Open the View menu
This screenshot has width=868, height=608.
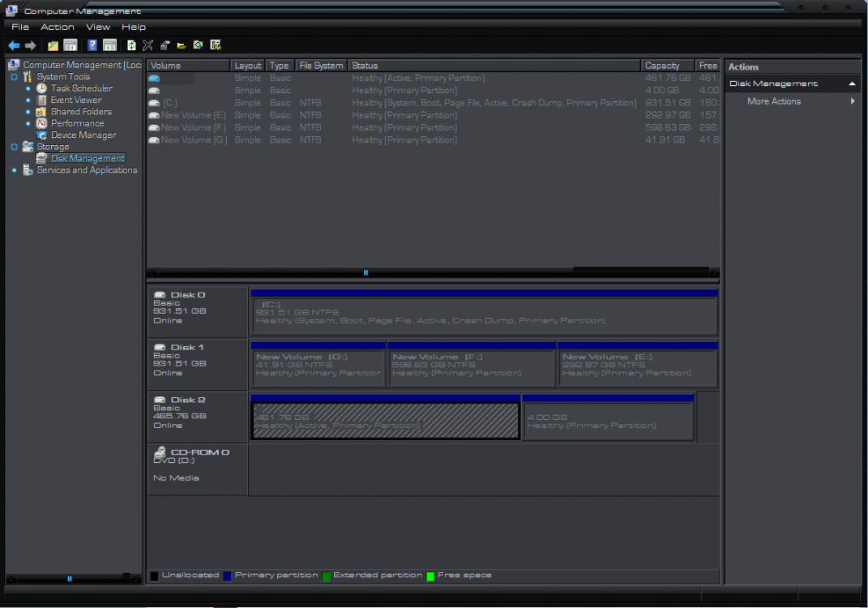(x=97, y=27)
